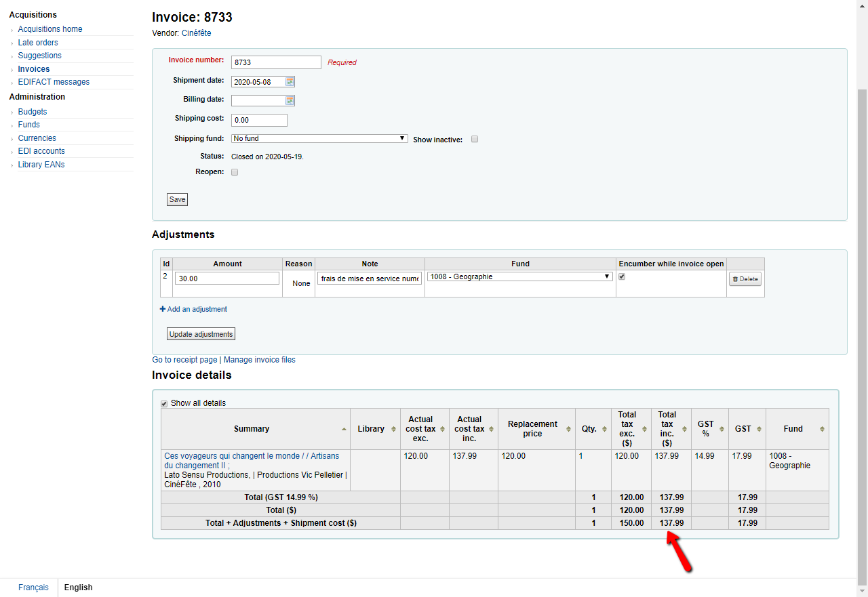Toggle the Show inactive checkbox
The height and width of the screenshot is (597, 868).
click(x=475, y=140)
